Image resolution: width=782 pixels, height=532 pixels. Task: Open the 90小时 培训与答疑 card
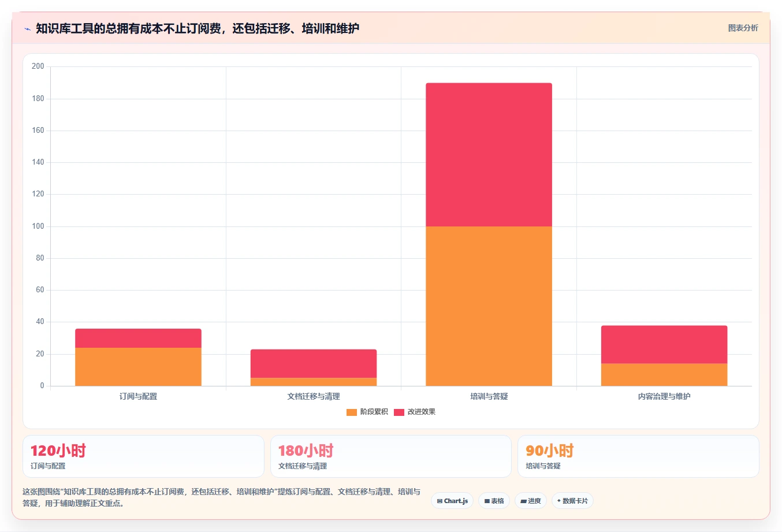[x=638, y=456]
